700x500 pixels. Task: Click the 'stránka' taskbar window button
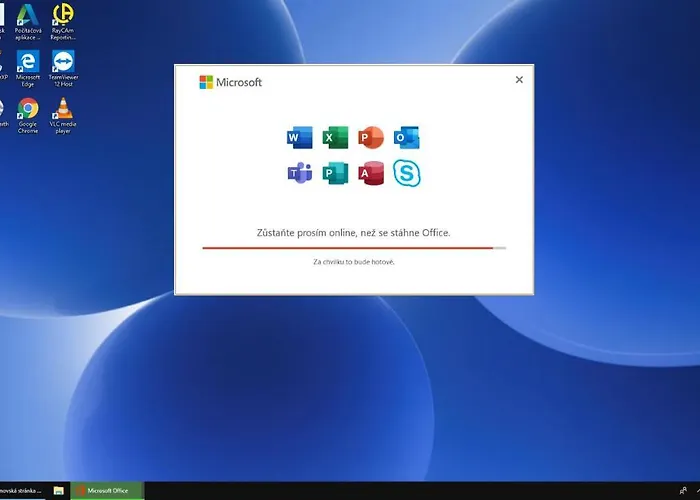tap(22, 491)
